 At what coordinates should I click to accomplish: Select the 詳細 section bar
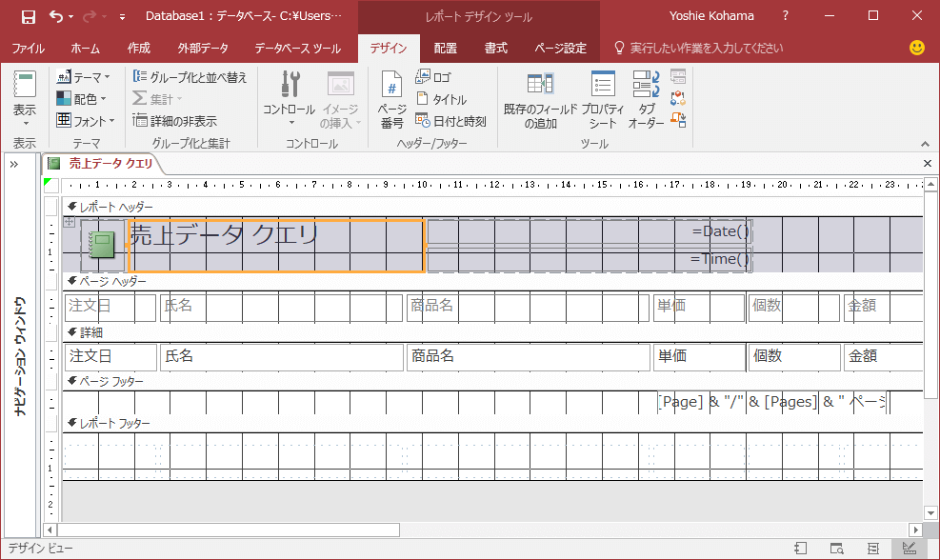[492, 332]
